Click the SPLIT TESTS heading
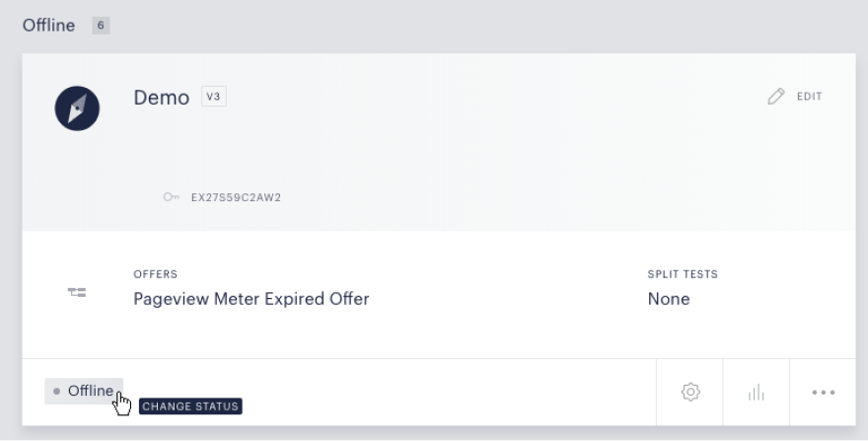 pyautogui.click(x=683, y=274)
